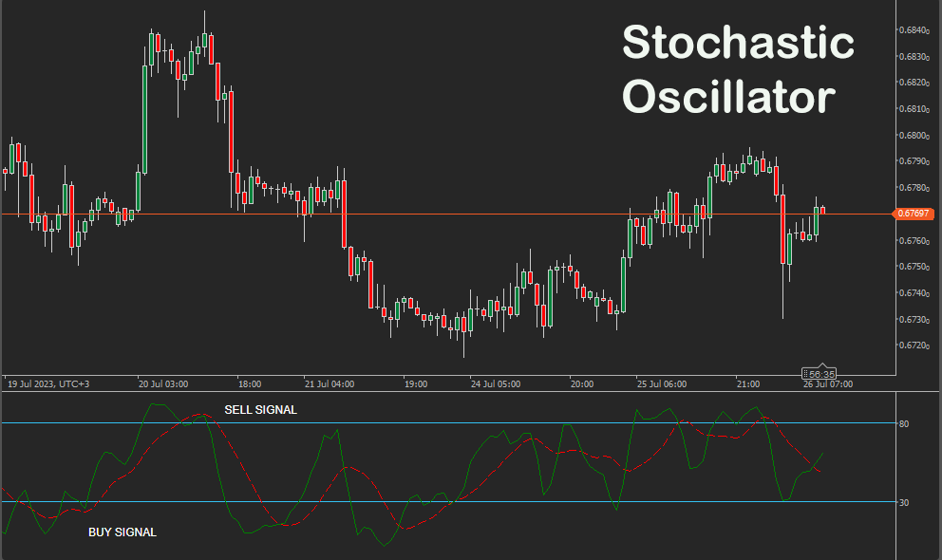
Task: Select the 0.6820 price axis label
Action: 914,83
